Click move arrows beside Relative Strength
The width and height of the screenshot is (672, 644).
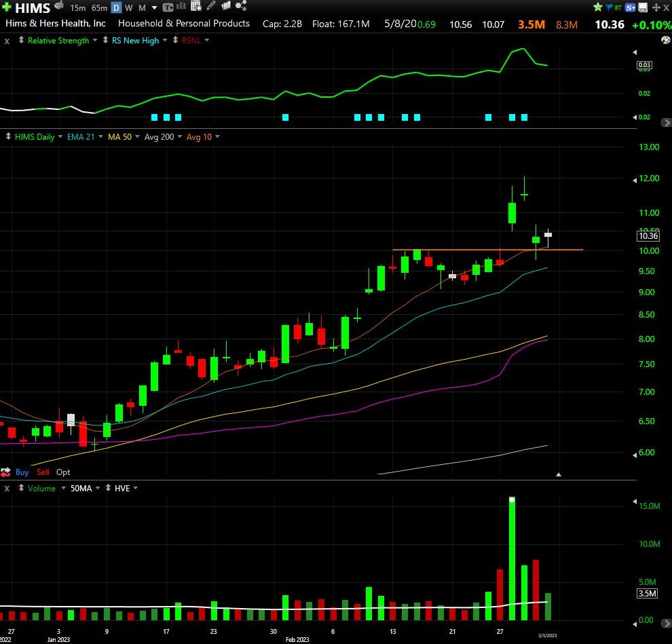(x=21, y=40)
